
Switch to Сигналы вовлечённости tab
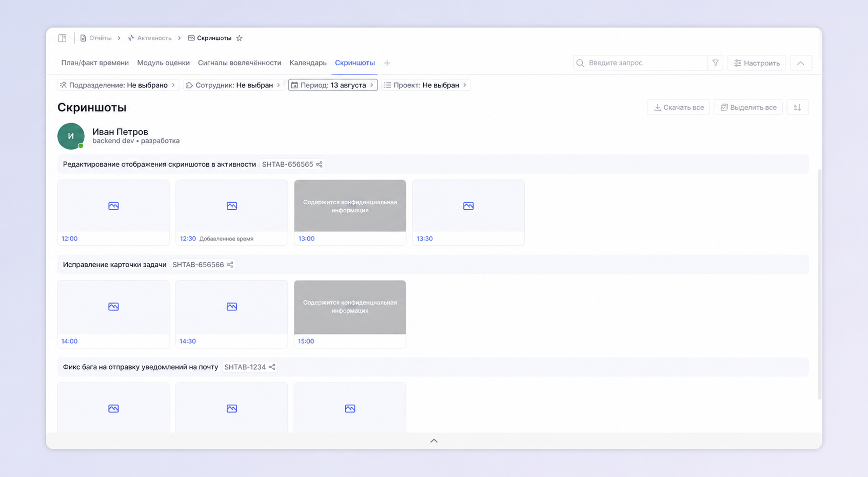240,63
